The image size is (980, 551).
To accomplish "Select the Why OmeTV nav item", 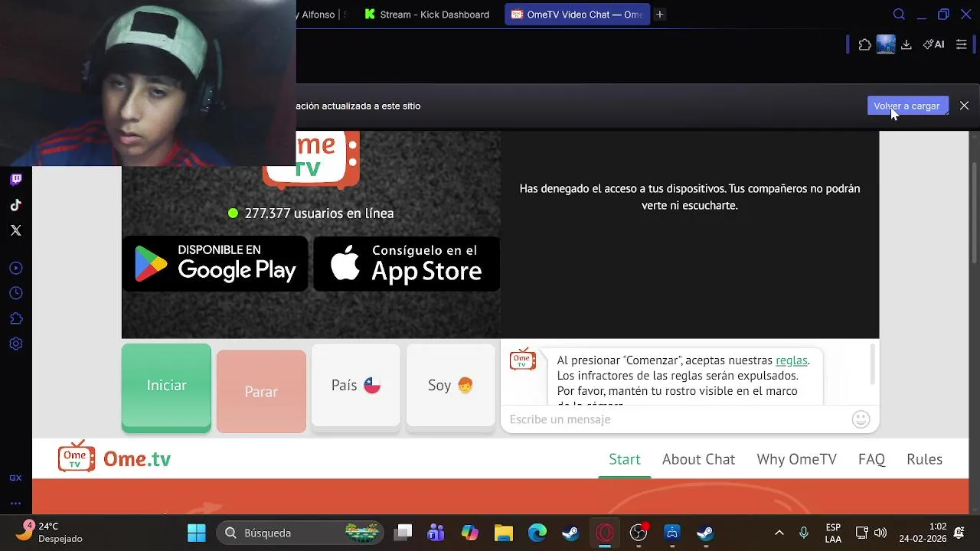I will (x=796, y=459).
